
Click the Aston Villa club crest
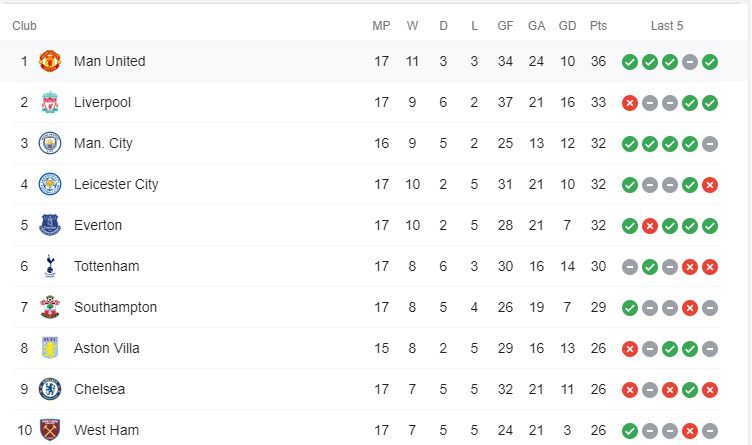pyautogui.click(x=50, y=348)
